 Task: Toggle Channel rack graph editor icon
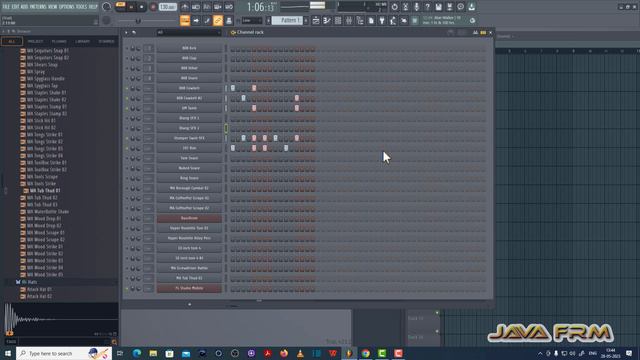pyautogui.click(x=475, y=33)
